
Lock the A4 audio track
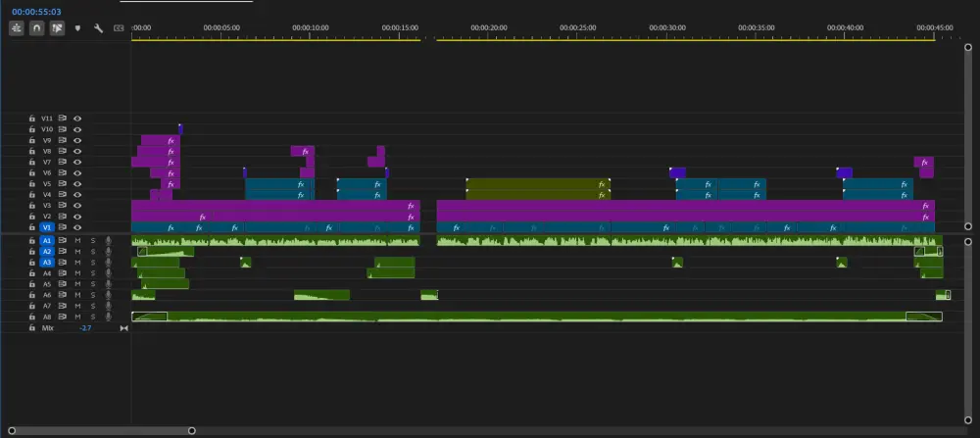pyautogui.click(x=32, y=273)
